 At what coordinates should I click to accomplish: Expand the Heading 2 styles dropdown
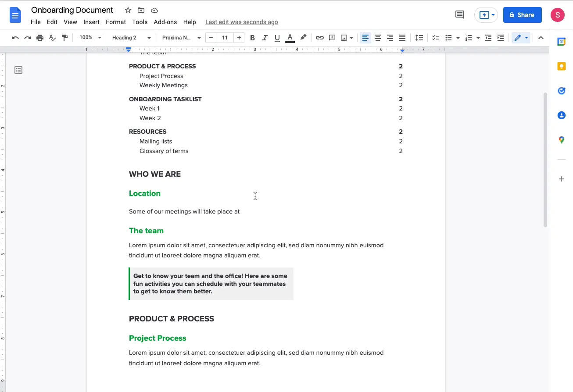pos(131,38)
